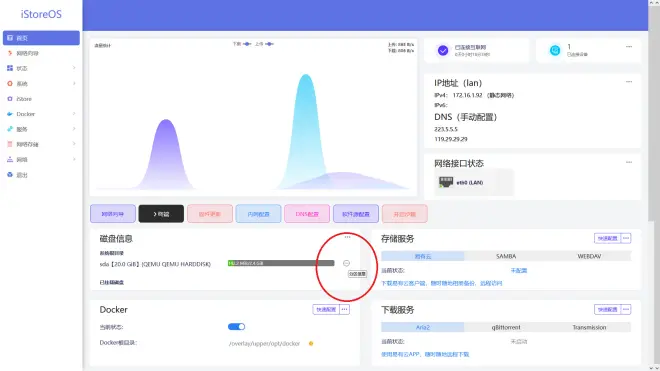Screen dimensions: 660x371
Task: Open the 使用易有云APP remote download link
Action: pyautogui.click(x=425, y=355)
